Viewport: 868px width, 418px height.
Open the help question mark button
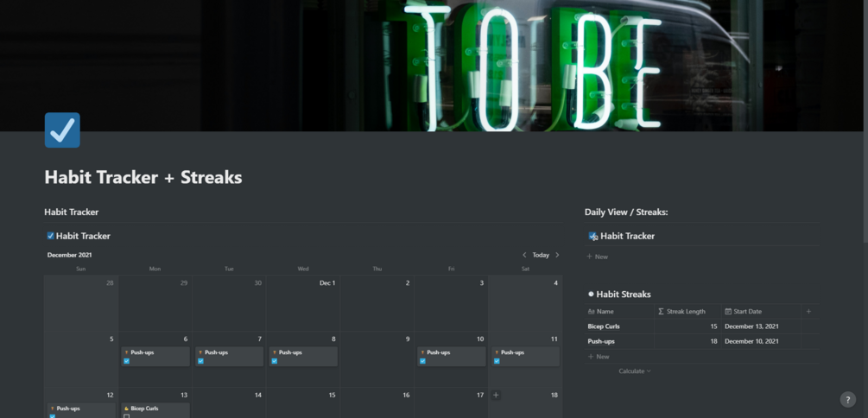point(847,399)
